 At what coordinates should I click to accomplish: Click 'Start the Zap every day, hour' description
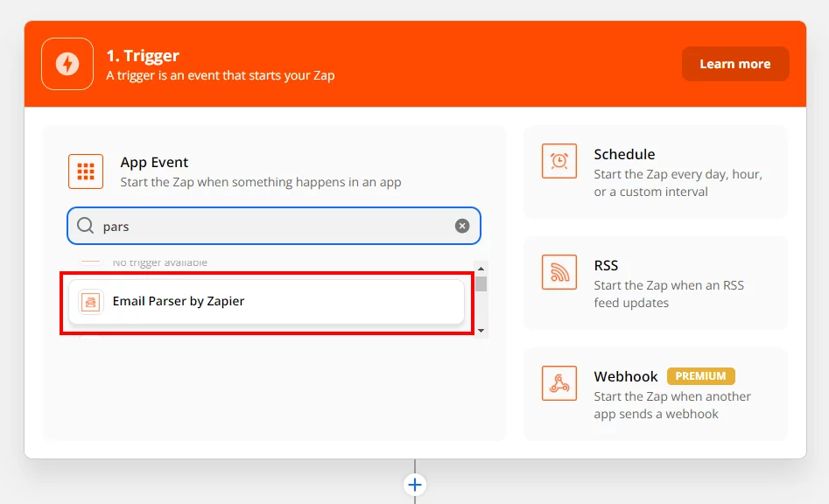click(x=678, y=183)
